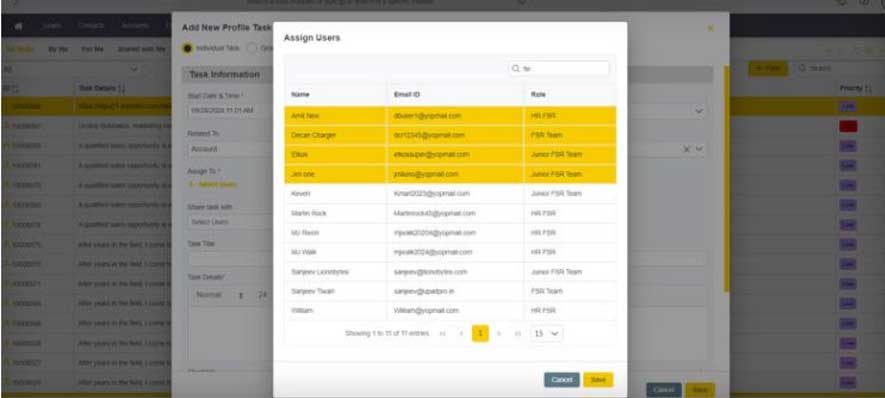Select user row Sanjeev Lionobytes
The height and width of the screenshot is (398, 885).
point(450,272)
